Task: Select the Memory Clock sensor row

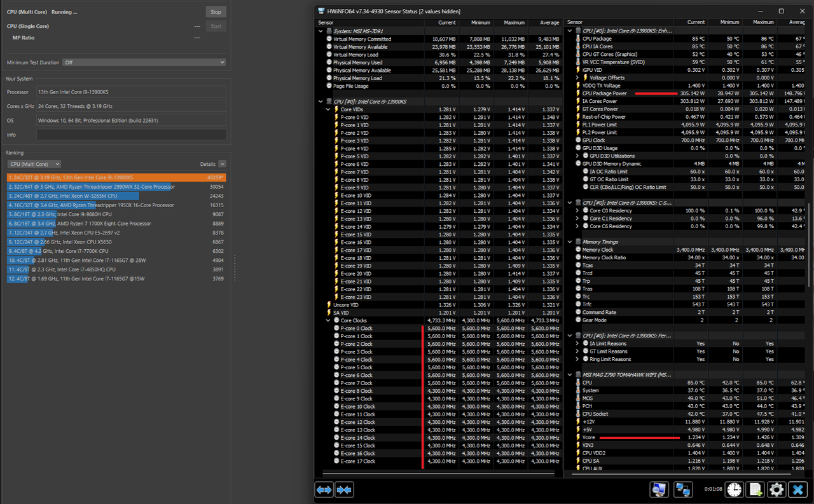Action: point(610,249)
